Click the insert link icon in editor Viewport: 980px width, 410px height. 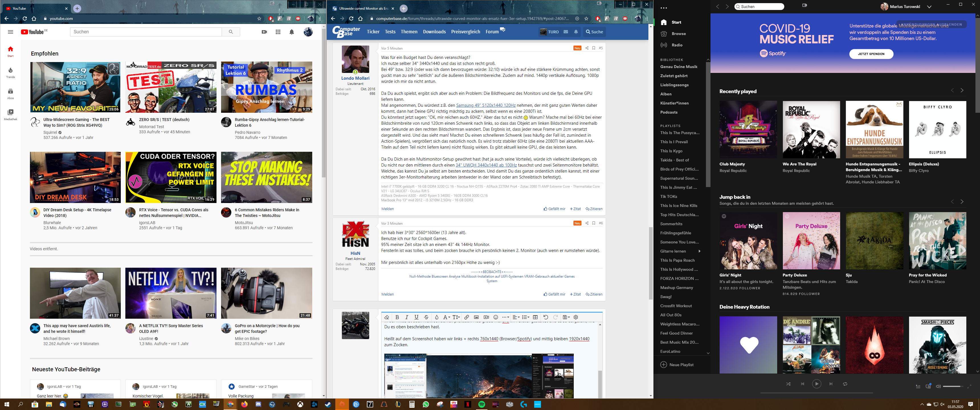[466, 317]
